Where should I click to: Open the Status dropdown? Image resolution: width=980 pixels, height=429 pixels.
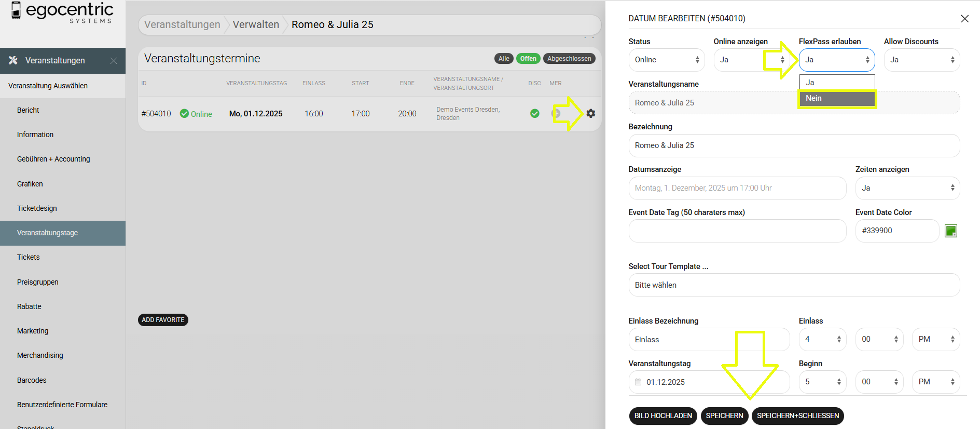pyautogui.click(x=666, y=60)
